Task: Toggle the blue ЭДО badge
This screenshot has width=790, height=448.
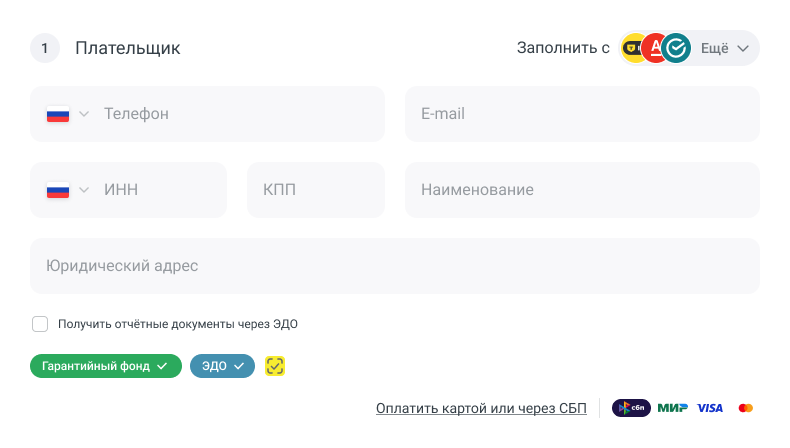Action: click(222, 366)
